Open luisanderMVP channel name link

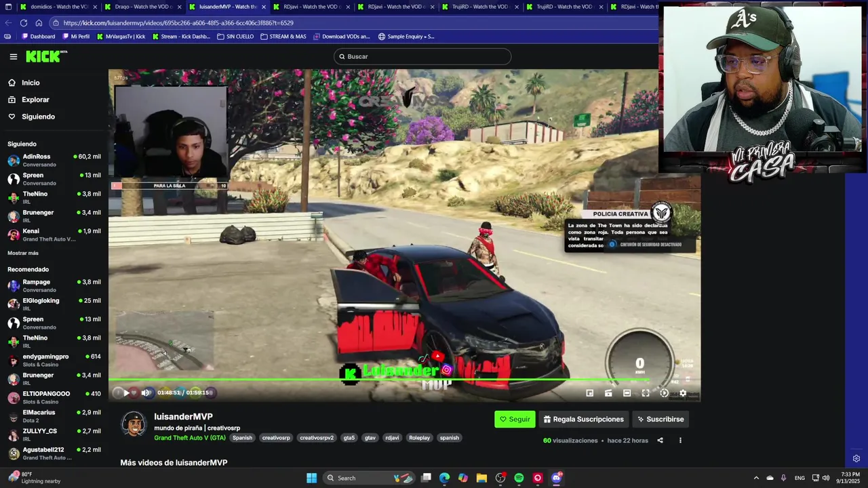[183, 417]
